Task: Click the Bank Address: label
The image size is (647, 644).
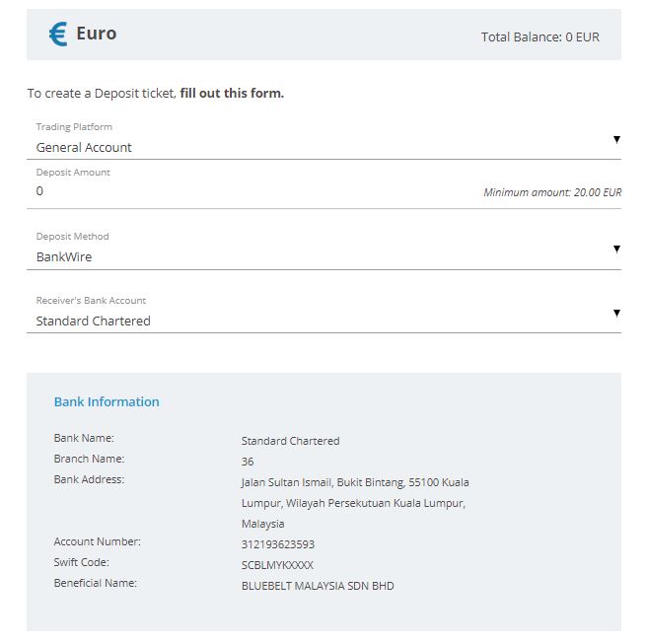Action: pos(89,479)
